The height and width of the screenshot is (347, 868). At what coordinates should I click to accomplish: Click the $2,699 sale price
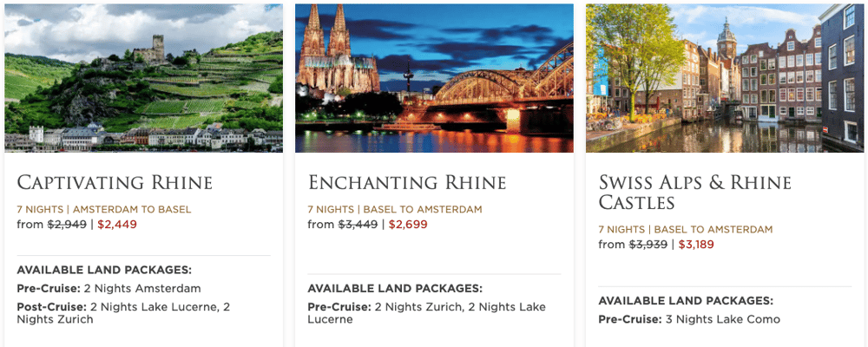(408, 225)
